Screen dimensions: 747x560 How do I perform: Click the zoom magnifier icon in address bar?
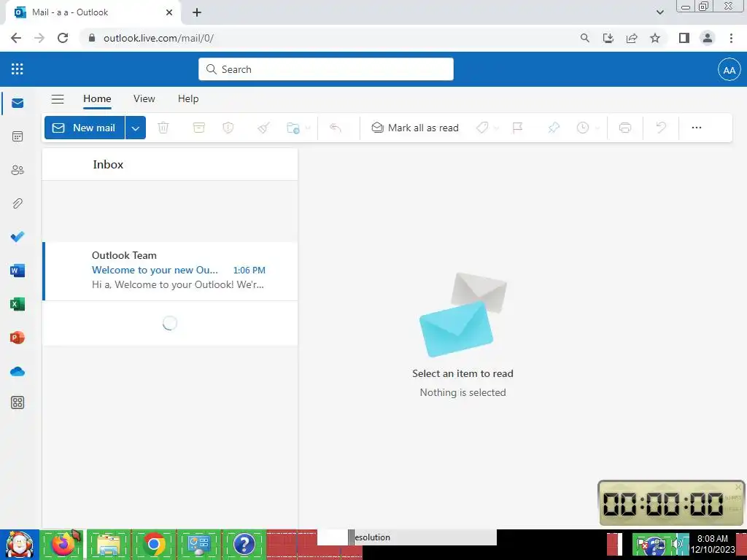click(585, 38)
